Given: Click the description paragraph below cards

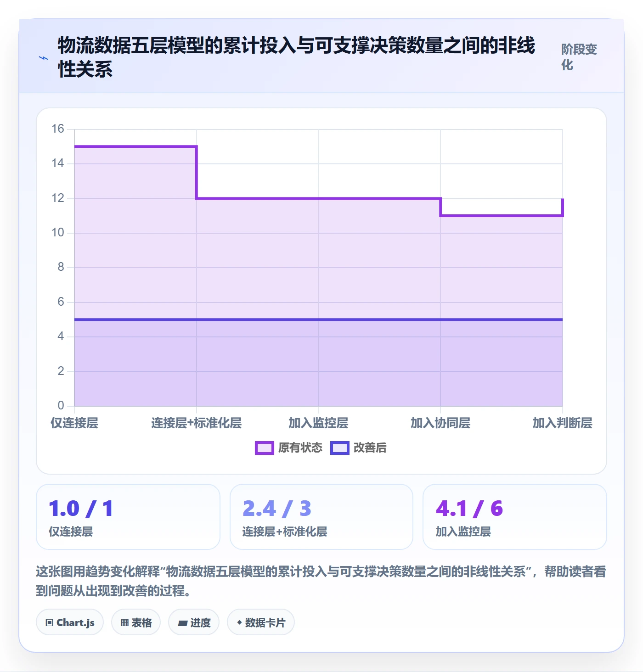Looking at the screenshot, I should click(321, 581).
